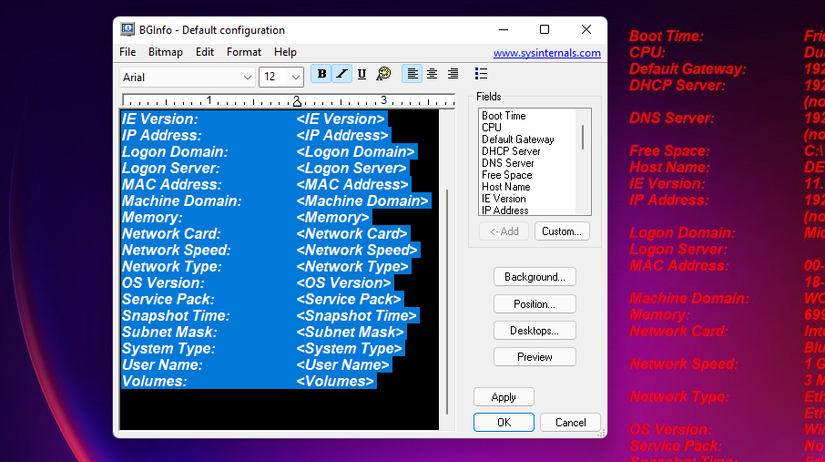The width and height of the screenshot is (825, 462).
Task: Click 'Snapshot Time:' label in editor
Action: tap(176, 315)
